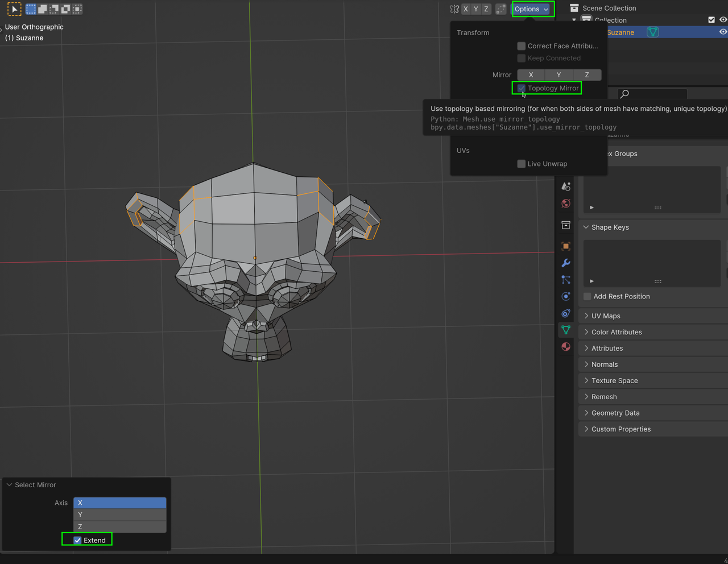Open the Material properties tab

pyautogui.click(x=565, y=347)
